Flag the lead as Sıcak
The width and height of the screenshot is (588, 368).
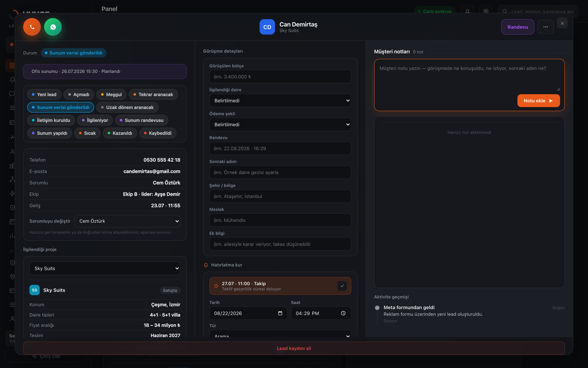click(87, 133)
